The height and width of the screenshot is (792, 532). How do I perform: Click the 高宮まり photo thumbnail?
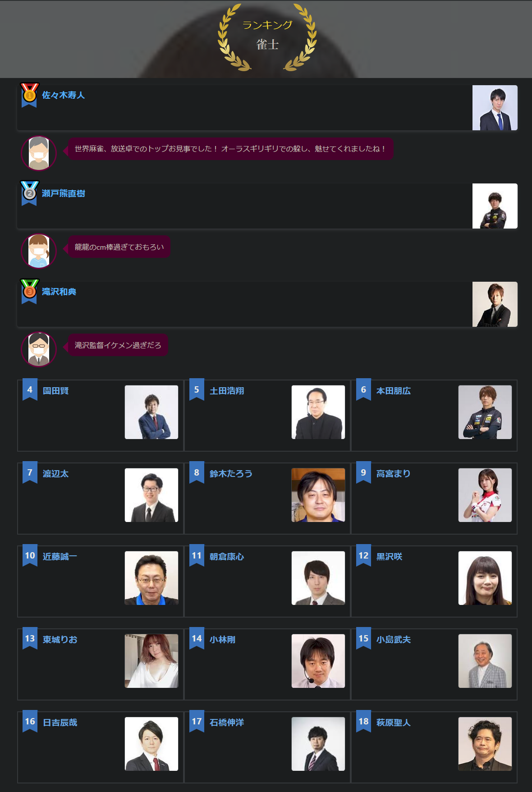click(x=485, y=495)
